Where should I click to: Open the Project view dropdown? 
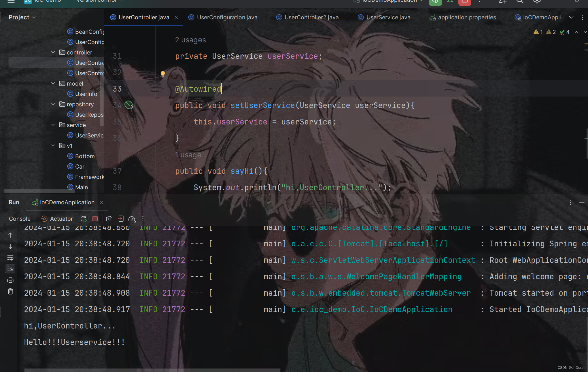22,17
